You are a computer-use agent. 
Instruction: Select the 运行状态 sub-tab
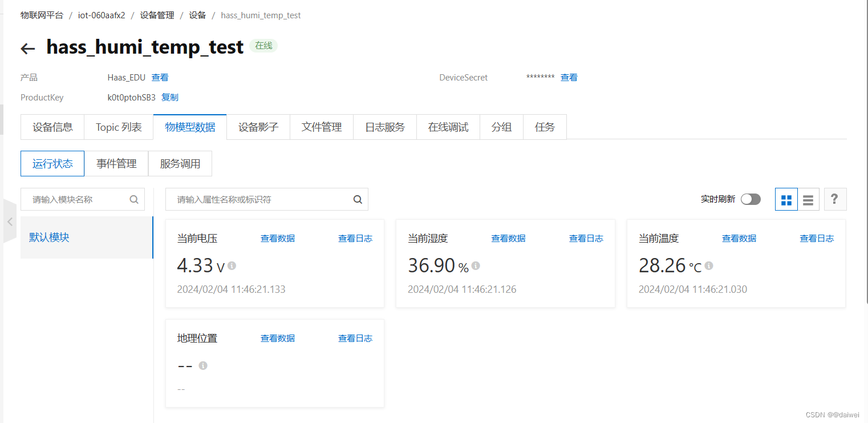[x=52, y=164]
